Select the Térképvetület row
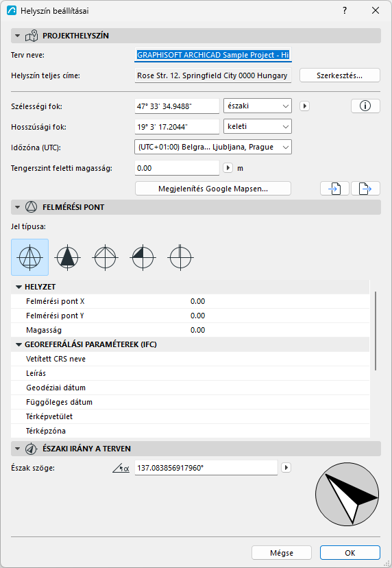 click(x=191, y=416)
